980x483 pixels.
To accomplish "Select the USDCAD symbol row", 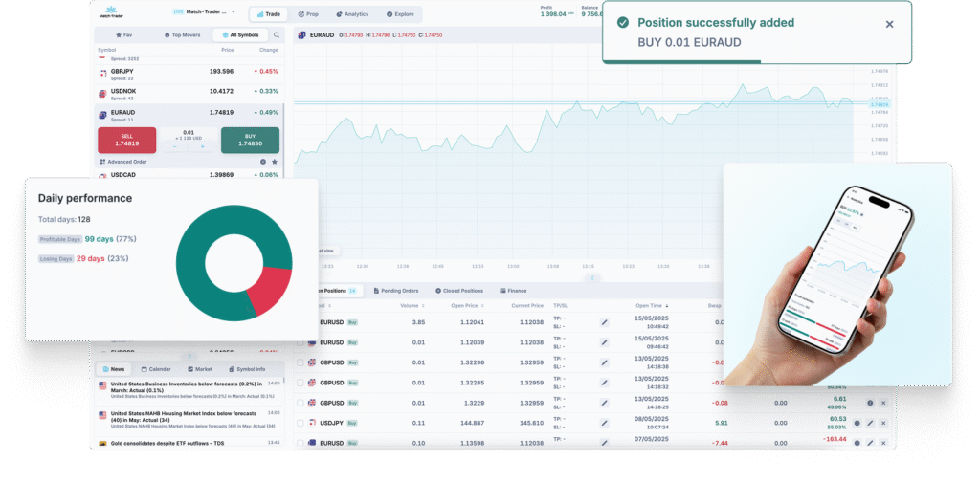I will [x=189, y=175].
